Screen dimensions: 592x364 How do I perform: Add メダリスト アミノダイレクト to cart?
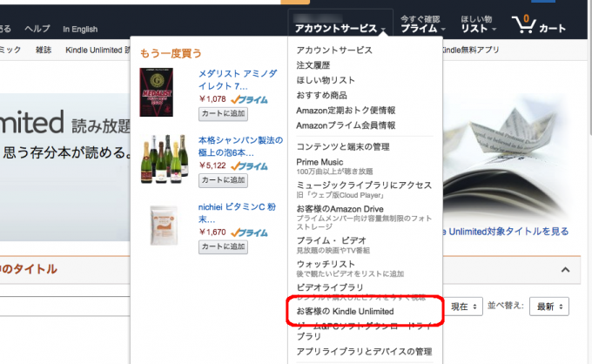point(223,114)
